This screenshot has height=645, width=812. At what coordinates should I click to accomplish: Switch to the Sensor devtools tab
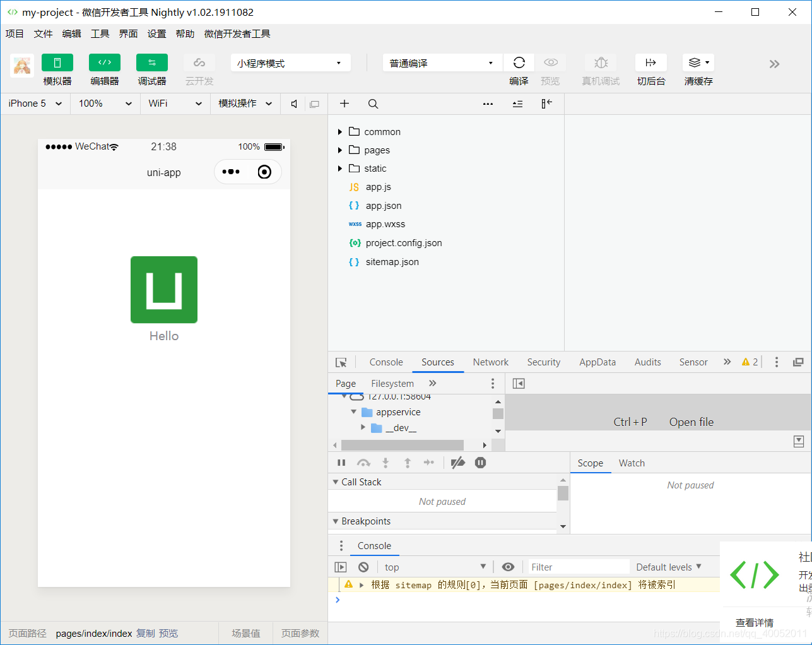(693, 362)
